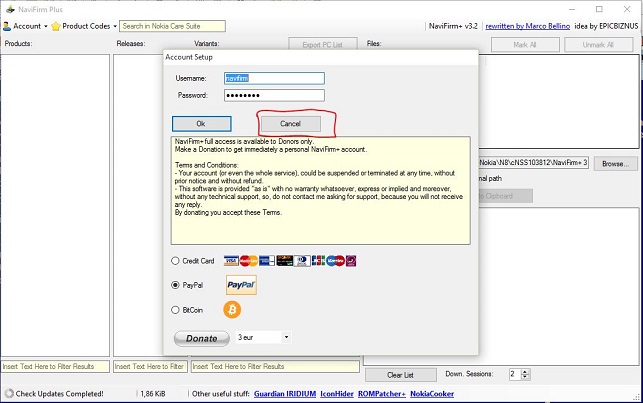Viewport: 643px width, 403px height.
Task: Open the Guardian IRIDIUM link
Action: click(283, 394)
